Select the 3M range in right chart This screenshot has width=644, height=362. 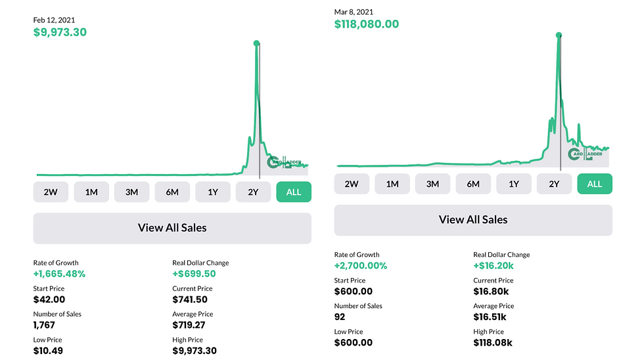tap(432, 184)
